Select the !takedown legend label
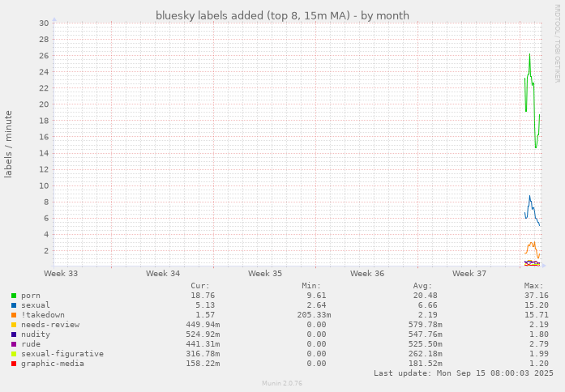 (x=43, y=315)
